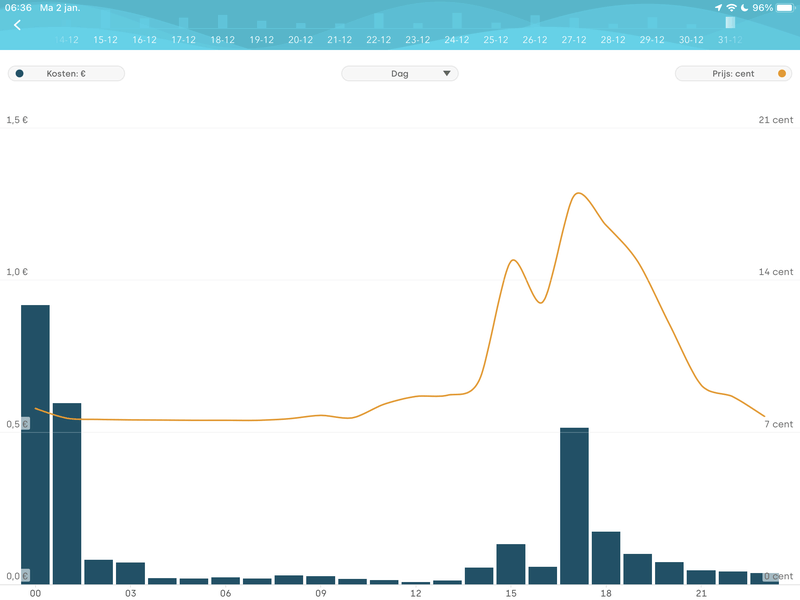
Task: Select date 15-12 in the timeline
Action: point(105,40)
